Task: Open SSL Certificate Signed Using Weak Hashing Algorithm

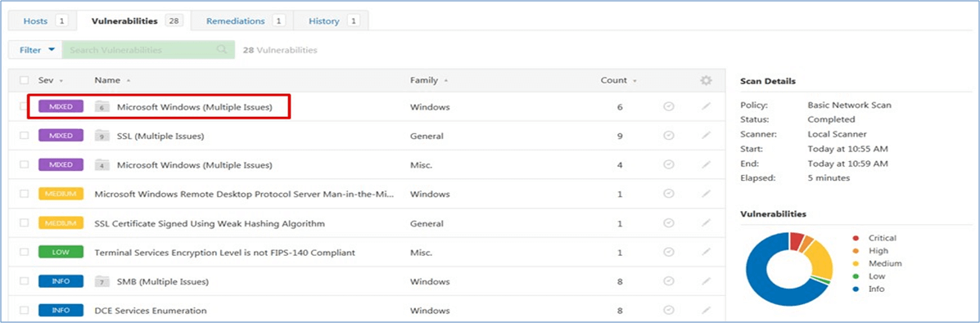Action: [x=210, y=223]
